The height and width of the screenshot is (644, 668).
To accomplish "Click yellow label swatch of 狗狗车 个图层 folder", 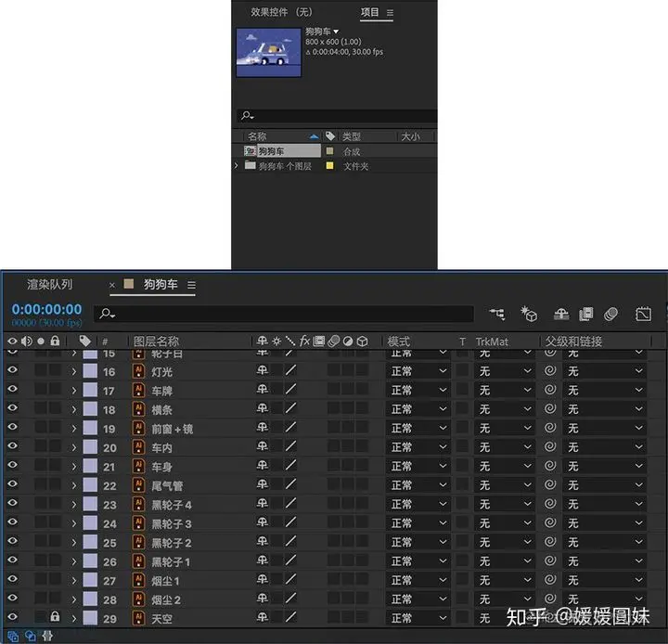I will click(329, 166).
